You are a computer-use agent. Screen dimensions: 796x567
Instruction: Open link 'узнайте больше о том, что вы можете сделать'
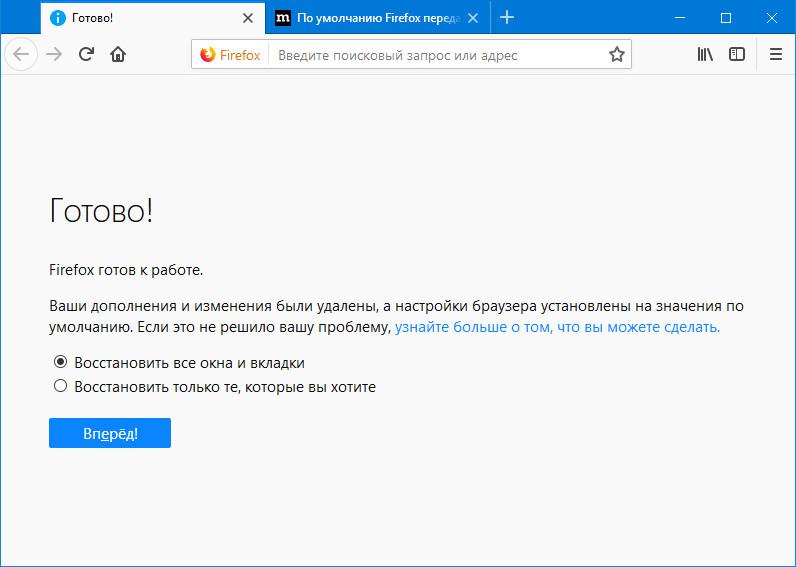(557, 327)
